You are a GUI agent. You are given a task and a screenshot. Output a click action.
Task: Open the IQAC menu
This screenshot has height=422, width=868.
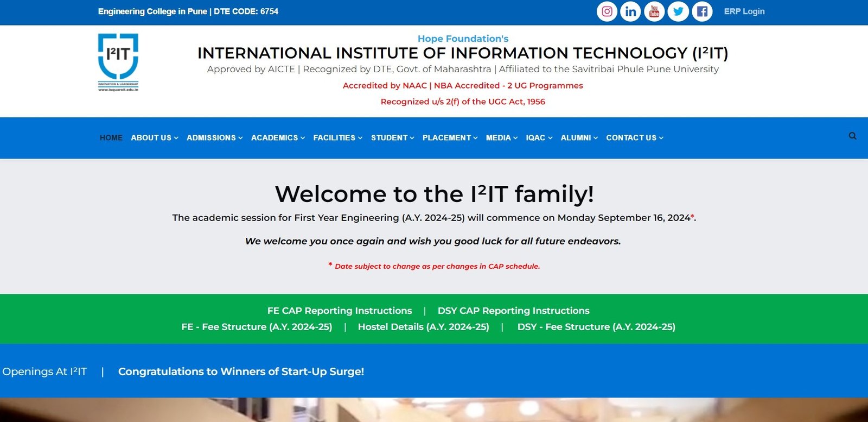(539, 138)
